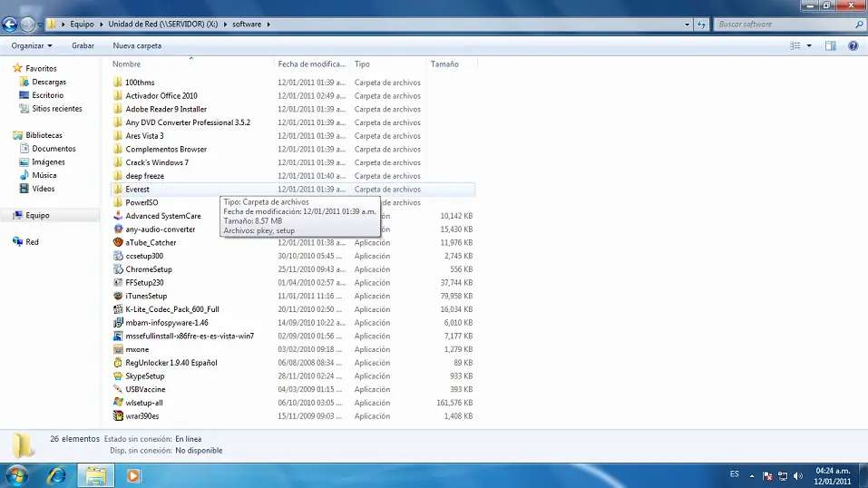Select the aTube_Catcher file icon
The width and height of the screenshot is (868, 488).
[x=118, y=242]
